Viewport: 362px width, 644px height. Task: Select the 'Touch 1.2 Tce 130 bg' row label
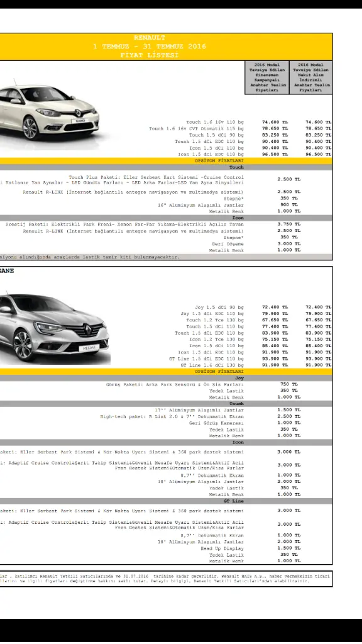[x=215, y=320]
